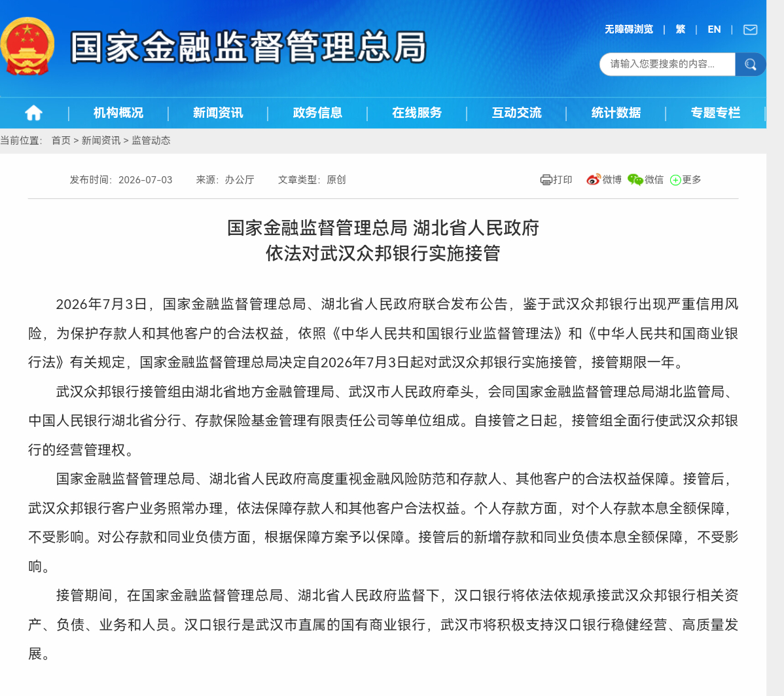Click the publish date 2026-07-03

tap(145, 179)
